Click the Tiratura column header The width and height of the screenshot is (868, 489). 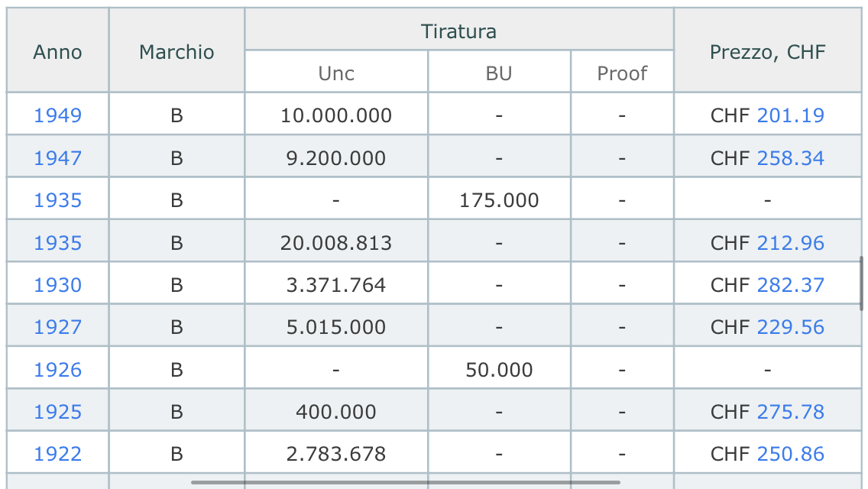tap(459, 31)
